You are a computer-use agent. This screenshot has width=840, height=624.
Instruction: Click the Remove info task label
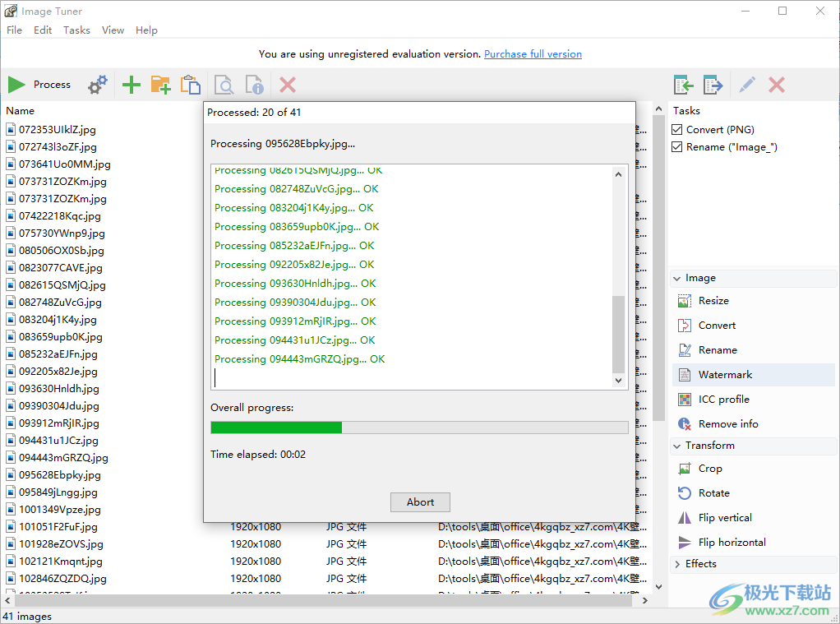click(x=728, y=424)
